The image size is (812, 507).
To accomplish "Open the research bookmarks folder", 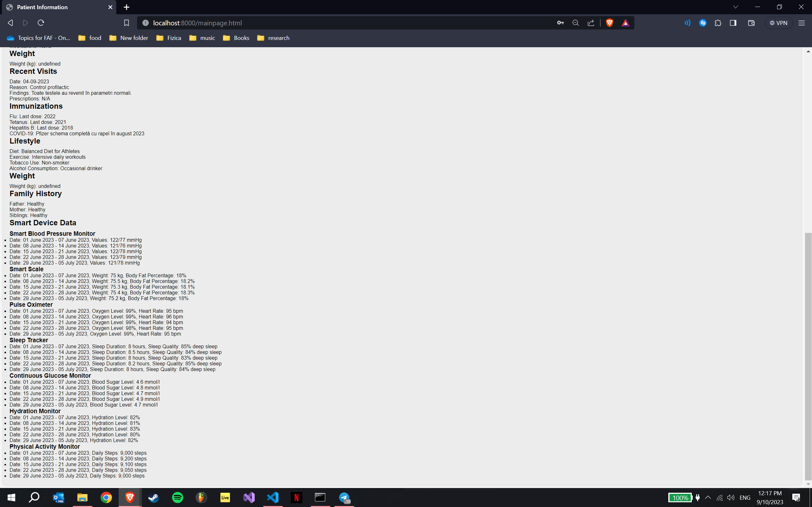I will click(x=273, y=38).
